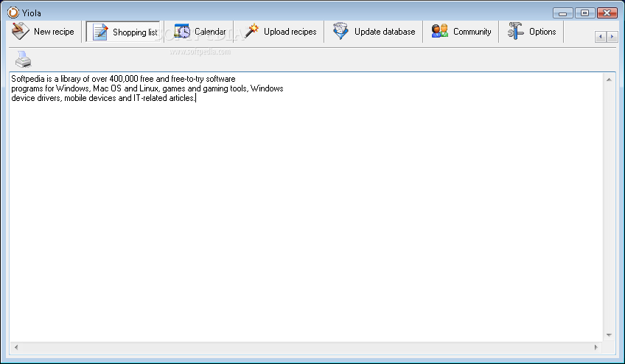This screenshot has width=625, height=364.
Task: Click the text 'device drivers, mobile devices'
Action: tap(64, 98)
